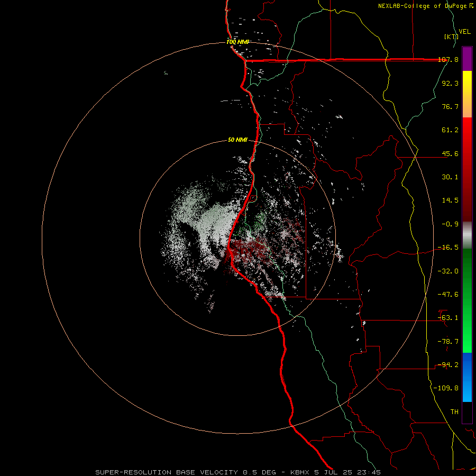
Task: Click the TH label on the scale
Action: coord(454,412)
